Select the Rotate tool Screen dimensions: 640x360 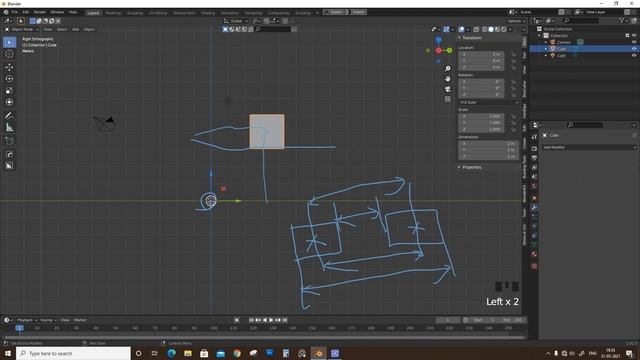pyautogui.click(x=9, y=79)
